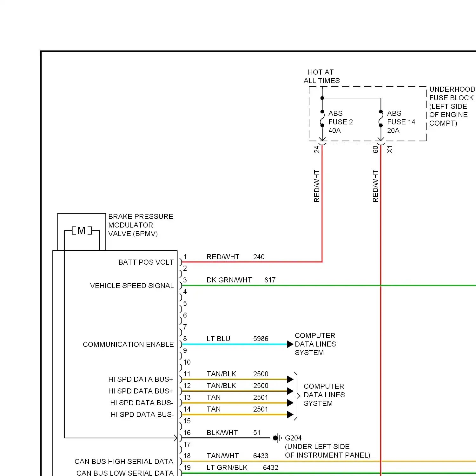Click circuit number 5986
The image size is (476, 476).
pos(261,339)
